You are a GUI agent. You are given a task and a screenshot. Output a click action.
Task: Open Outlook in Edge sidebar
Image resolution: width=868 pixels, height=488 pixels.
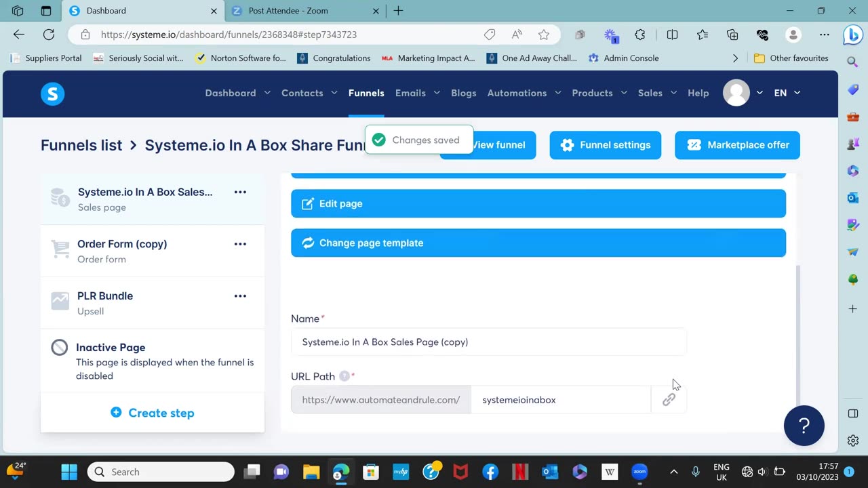point(853,197)
